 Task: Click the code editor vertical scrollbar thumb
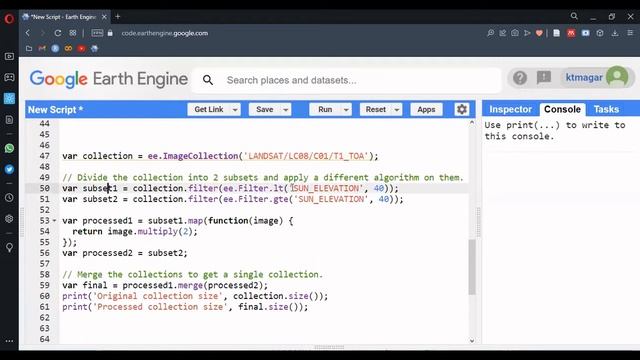[x=472, y=267]
